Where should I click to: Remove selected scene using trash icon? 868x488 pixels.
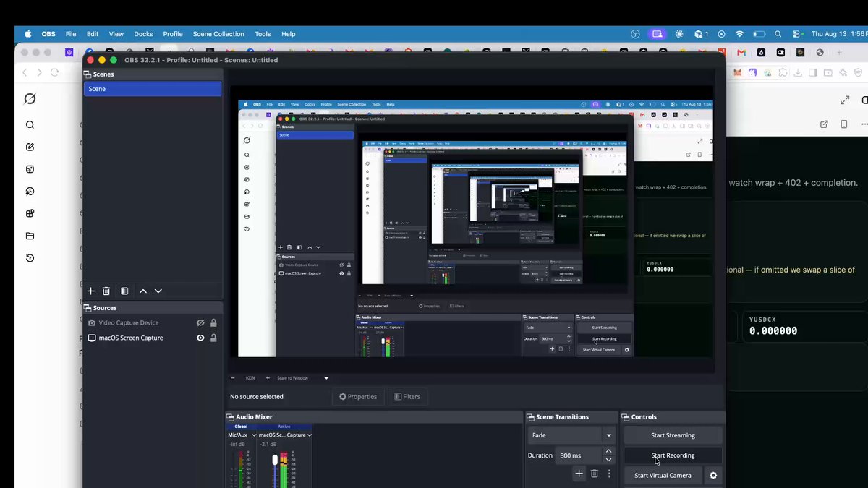click(106, 291)
